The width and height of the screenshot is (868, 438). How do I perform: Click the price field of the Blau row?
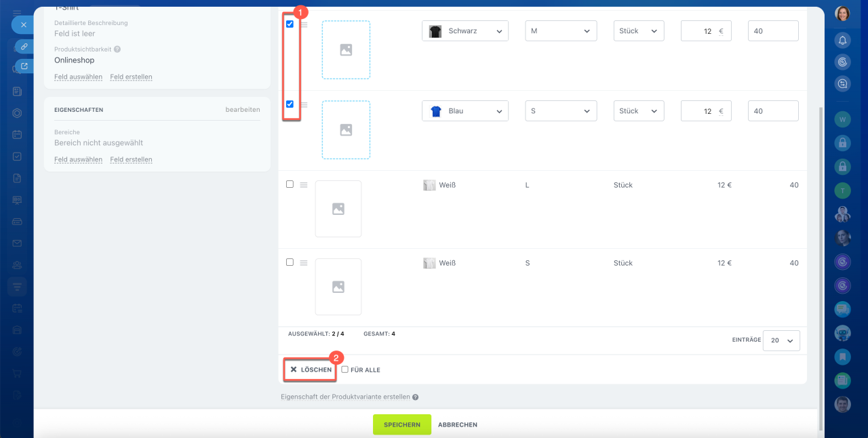706,111
